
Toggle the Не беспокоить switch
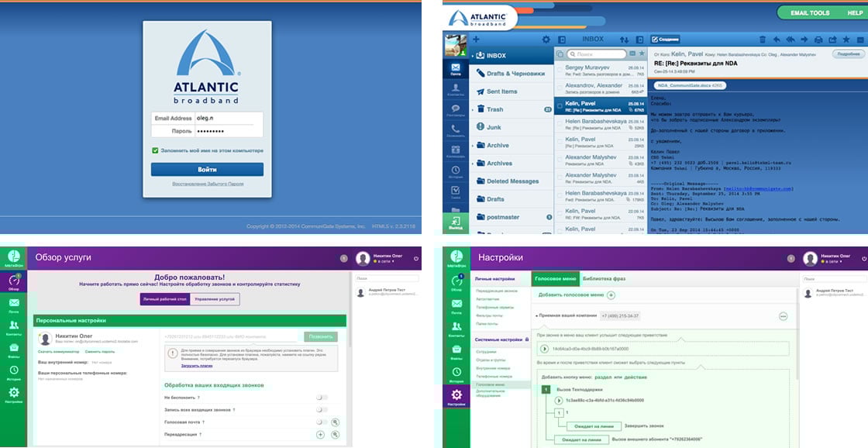(322, 398)
